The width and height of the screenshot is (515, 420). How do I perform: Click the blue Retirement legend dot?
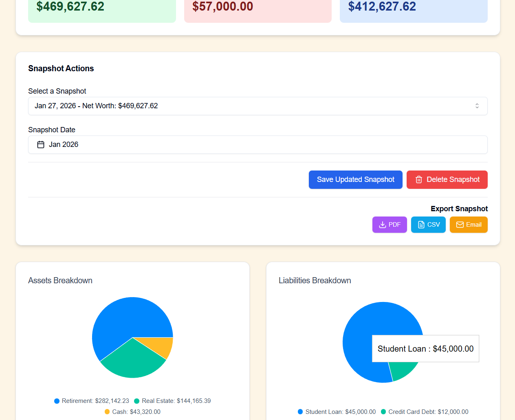(57, 401)
